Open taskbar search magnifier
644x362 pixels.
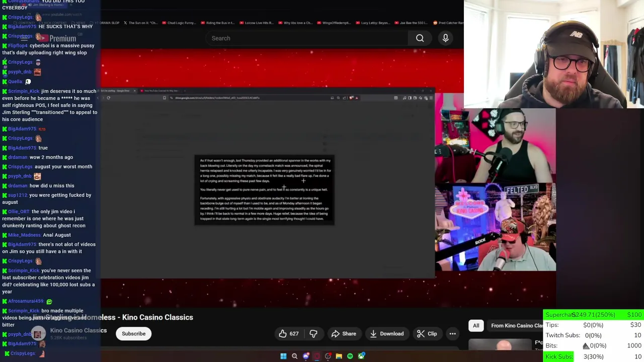[295, 356]
